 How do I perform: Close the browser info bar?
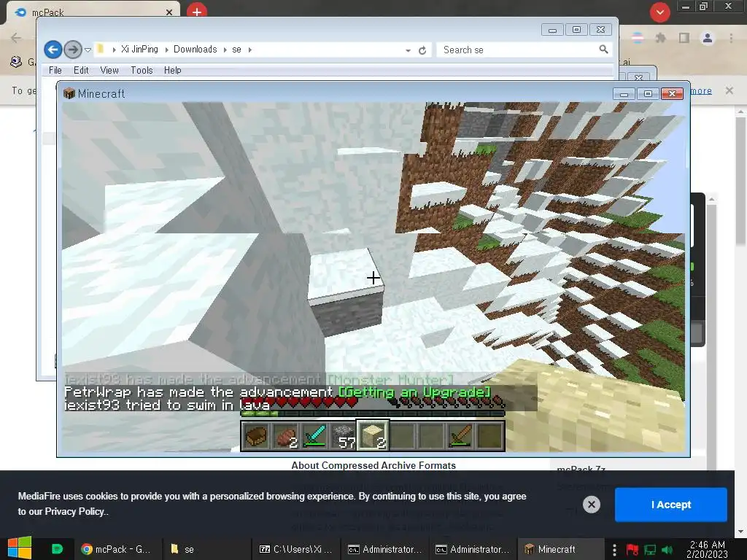click(x=729, y=90)
